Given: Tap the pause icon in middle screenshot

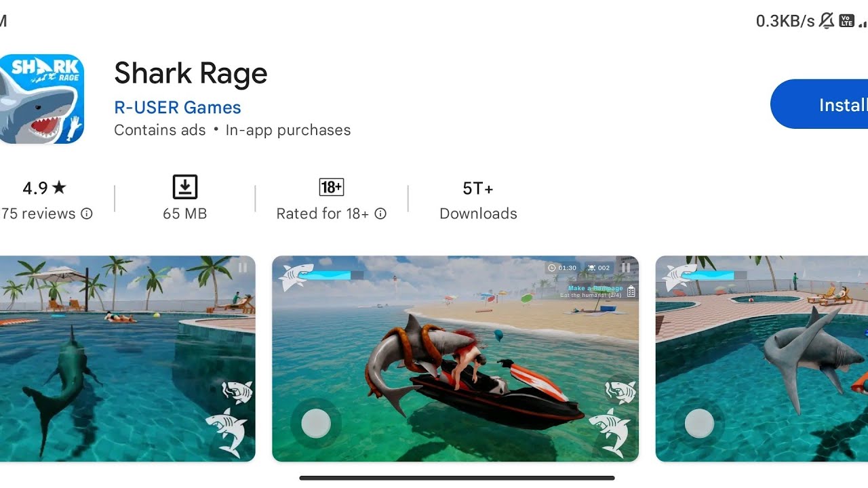Looking at the screenshot, I should [625, 268].
